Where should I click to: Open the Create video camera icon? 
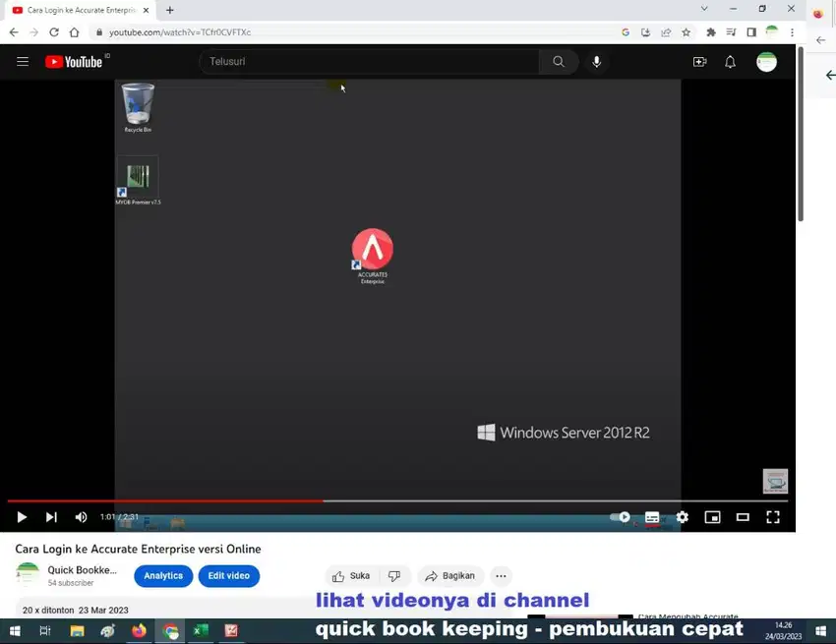point(699,62)
